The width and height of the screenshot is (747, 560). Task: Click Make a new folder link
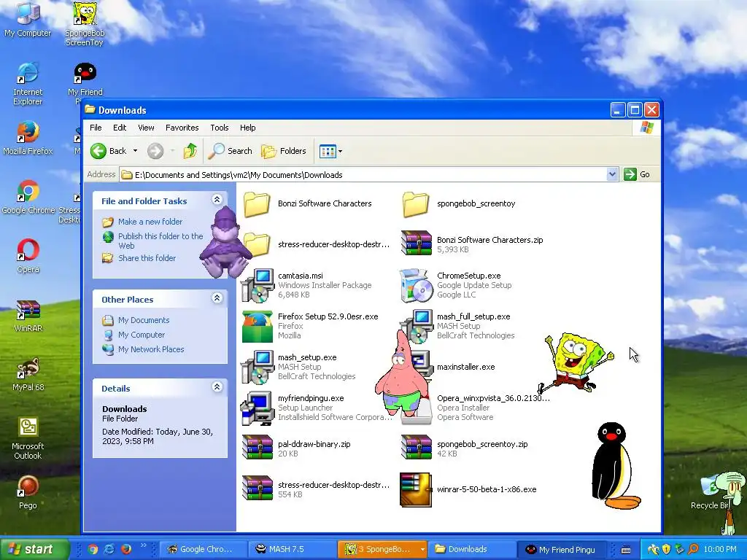click(x=150, y=222)
